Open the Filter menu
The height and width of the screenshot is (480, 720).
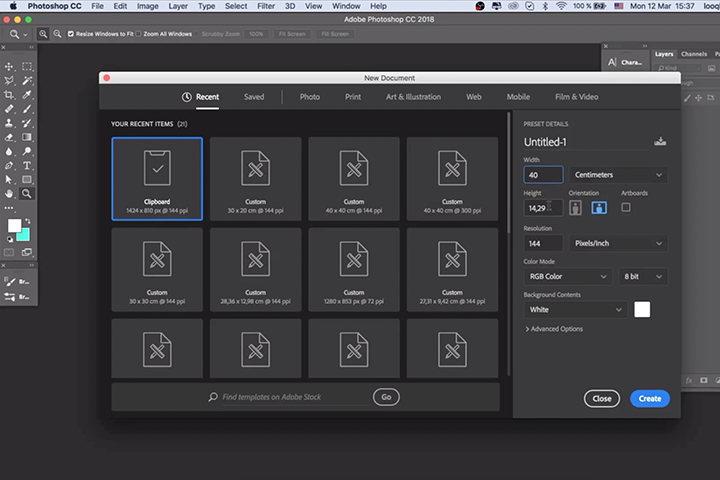pyautogui.click(x=266, y=6)
